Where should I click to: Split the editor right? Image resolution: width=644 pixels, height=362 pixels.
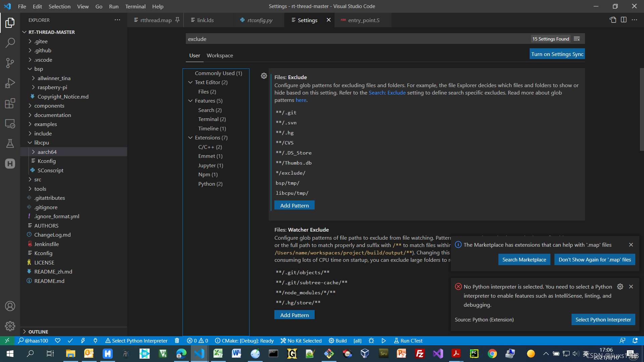[624, 20]
